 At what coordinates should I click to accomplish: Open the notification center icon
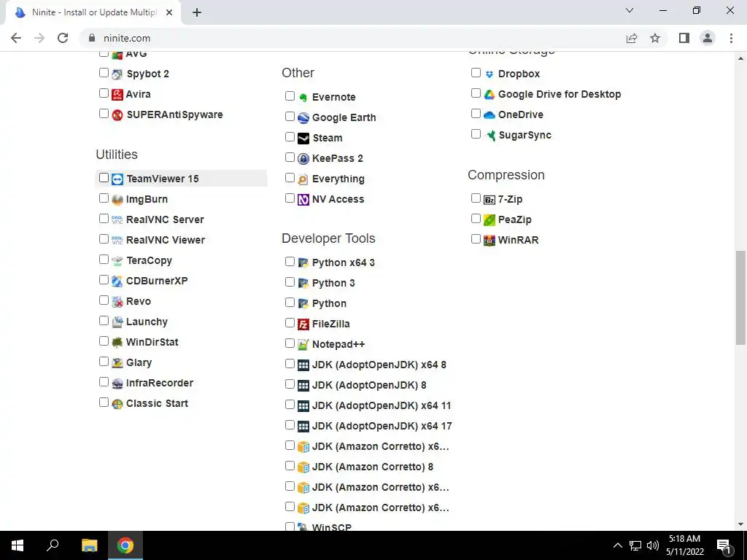click(724, 545)
